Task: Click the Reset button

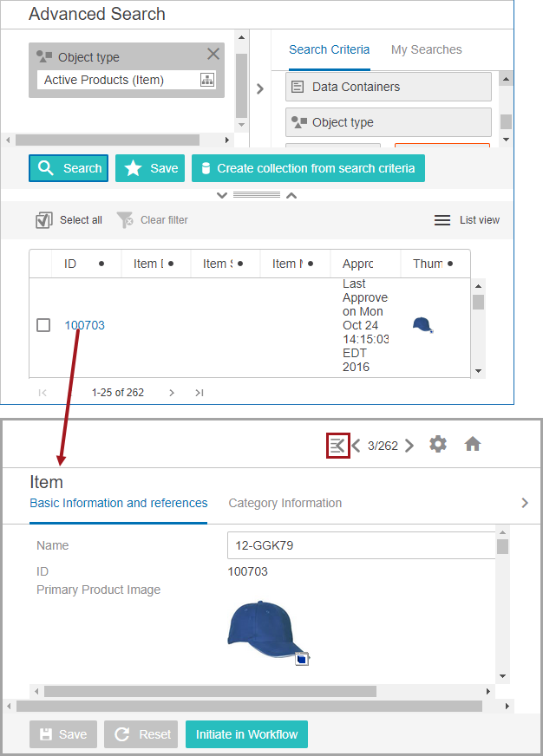Action: point(141,734)
